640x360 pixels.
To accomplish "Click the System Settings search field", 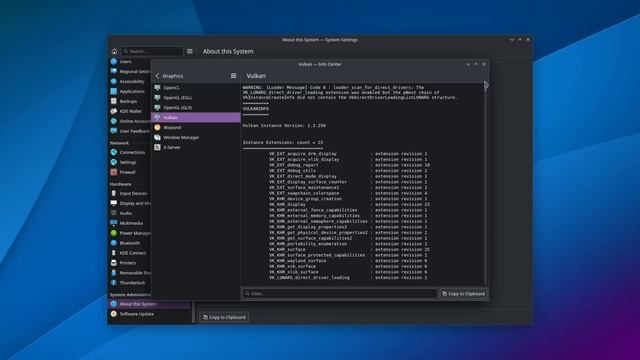I will tap(152, 51).
